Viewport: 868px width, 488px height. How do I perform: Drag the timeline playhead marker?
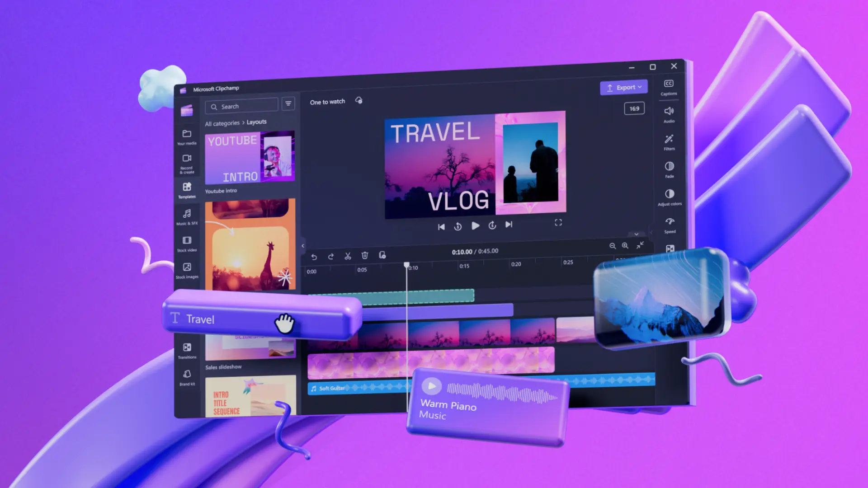(406, 266)
